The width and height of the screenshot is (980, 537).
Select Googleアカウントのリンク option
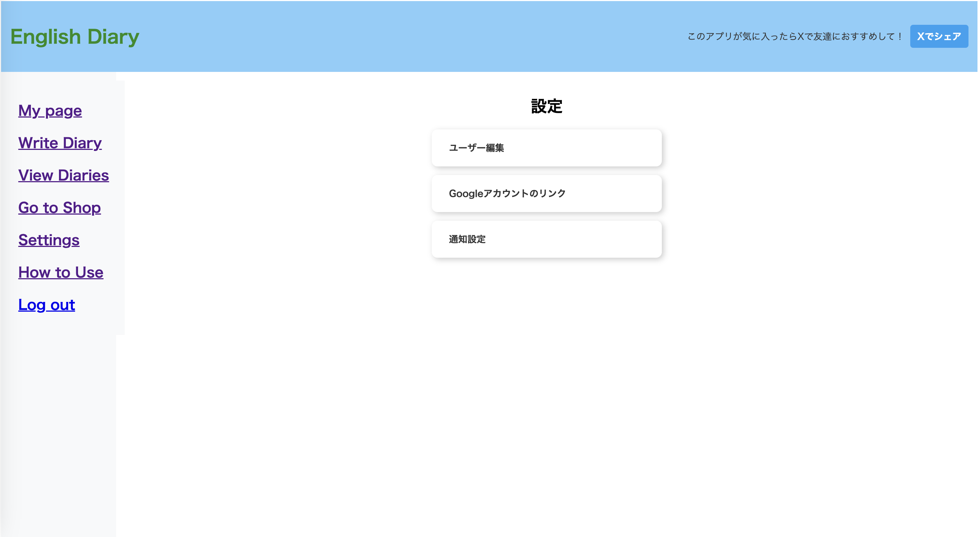[507, 194]
